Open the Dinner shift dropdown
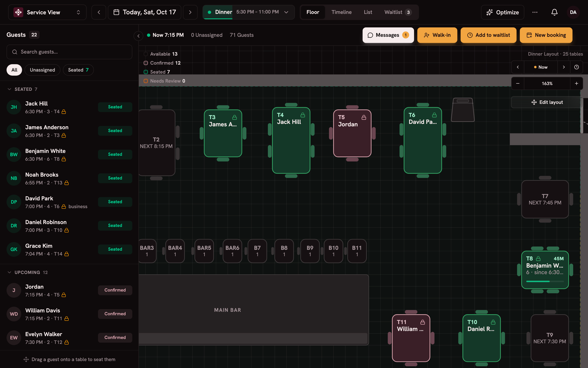Viewport: 588px width, 368px height. click(248, 12)
